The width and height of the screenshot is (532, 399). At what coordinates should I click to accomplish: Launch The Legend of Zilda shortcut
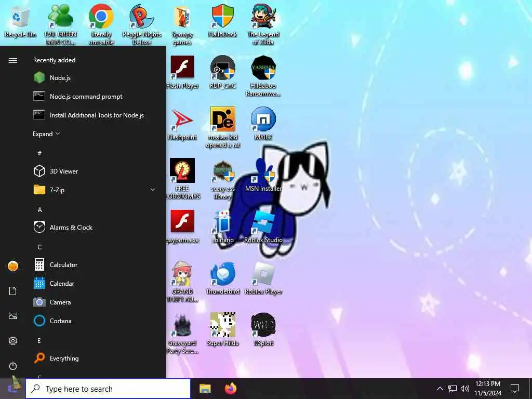[x=263, y=24]
